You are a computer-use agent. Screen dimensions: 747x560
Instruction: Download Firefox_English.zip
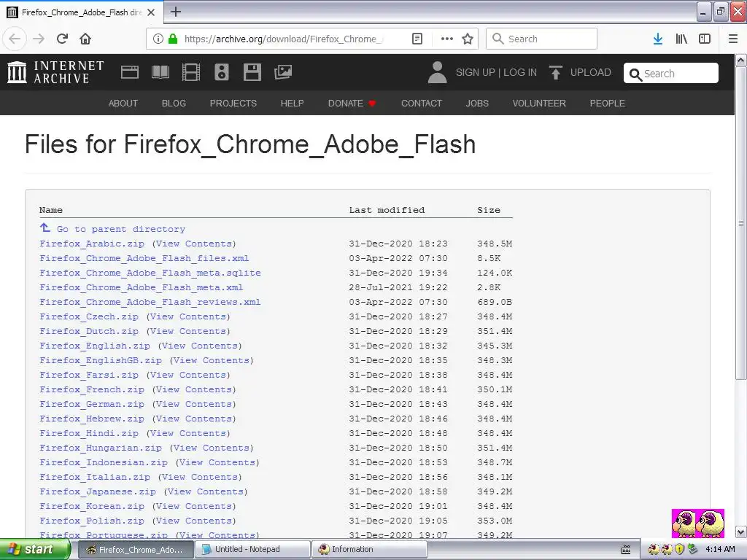[x=95, y=346]
